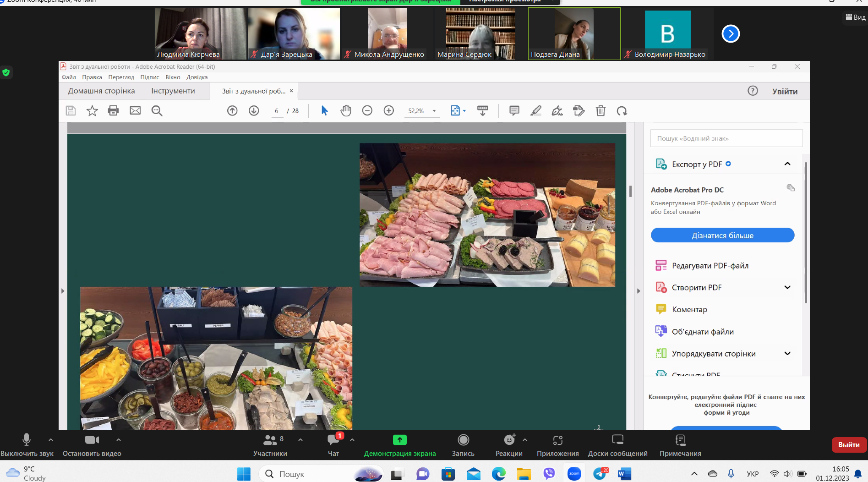This screenshot has height=482, width=868.
Task: Click the print icon in Acrobat toolbar
Action: click(113, 110)
